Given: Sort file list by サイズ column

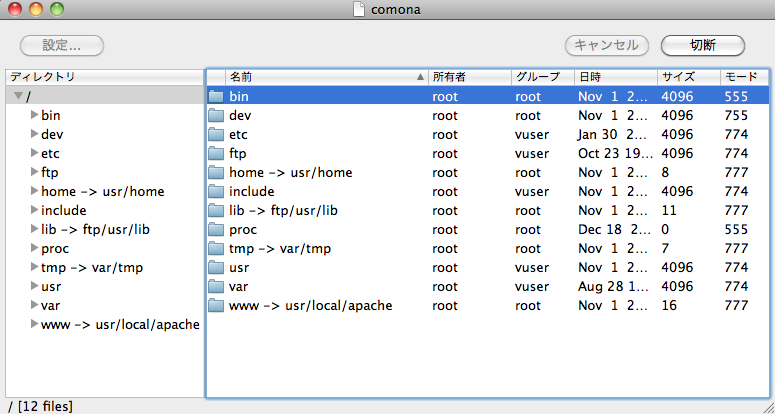Looking at the screenshot, I should (x=686, y=77).
